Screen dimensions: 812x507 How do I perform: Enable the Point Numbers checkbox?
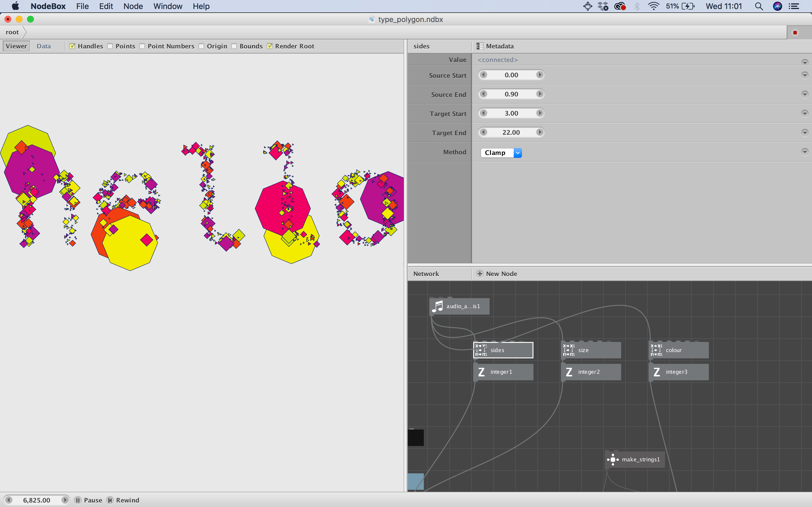point(142,46)
